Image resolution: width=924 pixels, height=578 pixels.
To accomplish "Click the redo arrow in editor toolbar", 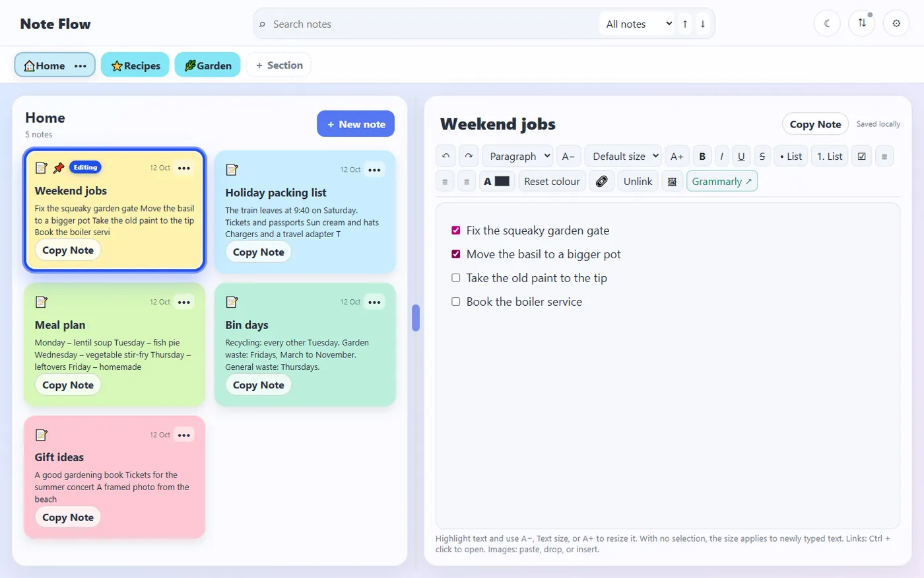I will point(469,156).
